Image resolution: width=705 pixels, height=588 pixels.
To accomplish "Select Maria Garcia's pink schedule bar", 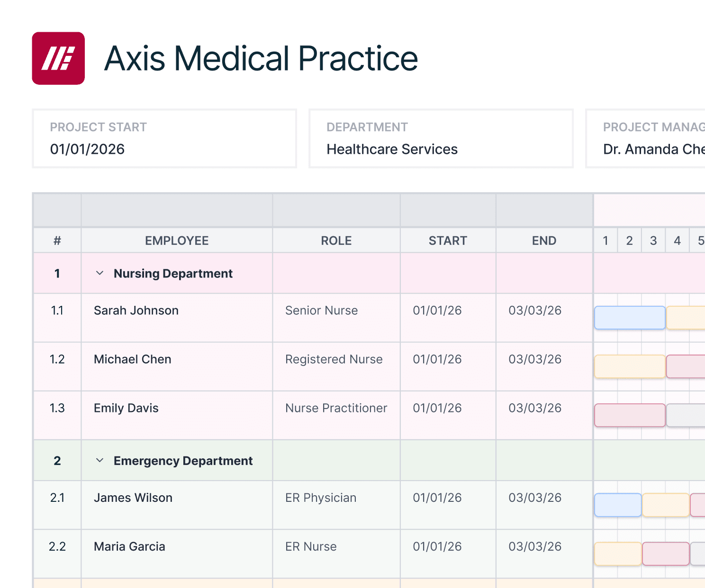I will click(665, 553).
